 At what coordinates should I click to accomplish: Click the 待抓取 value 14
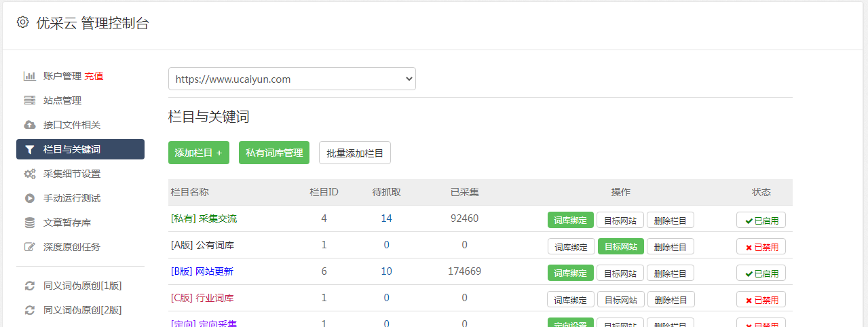(x=387, y=218)
